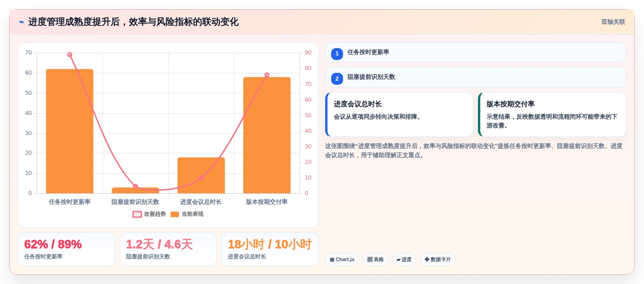
Task: Click the x-axis label 任务按时更新率
Action: (70, 202)
